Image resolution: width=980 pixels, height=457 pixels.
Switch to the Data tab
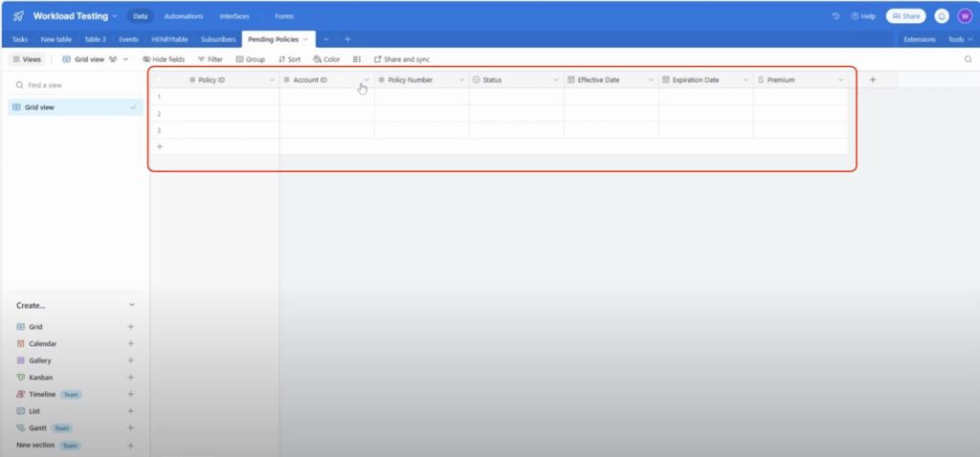pos(140,16)
